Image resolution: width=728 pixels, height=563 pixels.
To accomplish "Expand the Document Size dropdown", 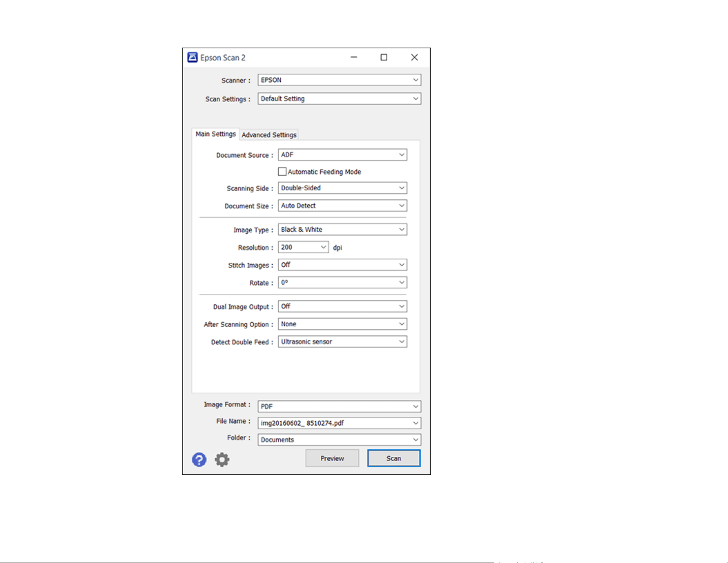I will [x=343, y=206].
